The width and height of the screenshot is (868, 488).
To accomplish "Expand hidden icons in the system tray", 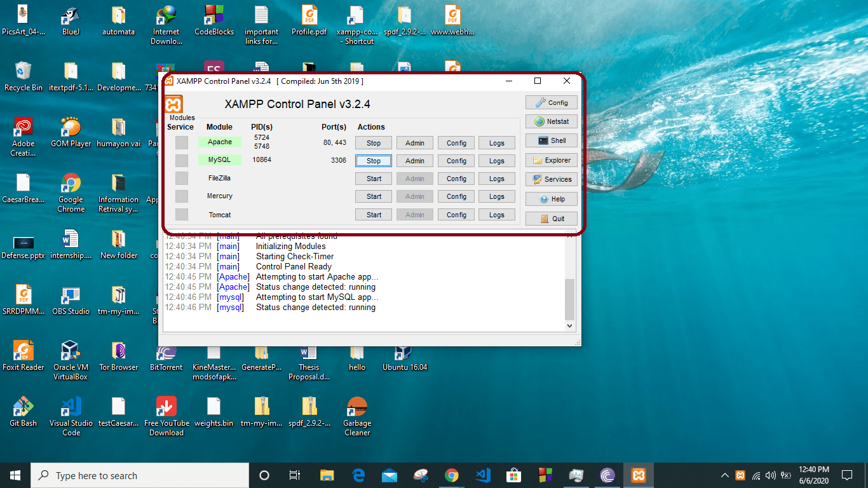I will click(x=724, y=475).
